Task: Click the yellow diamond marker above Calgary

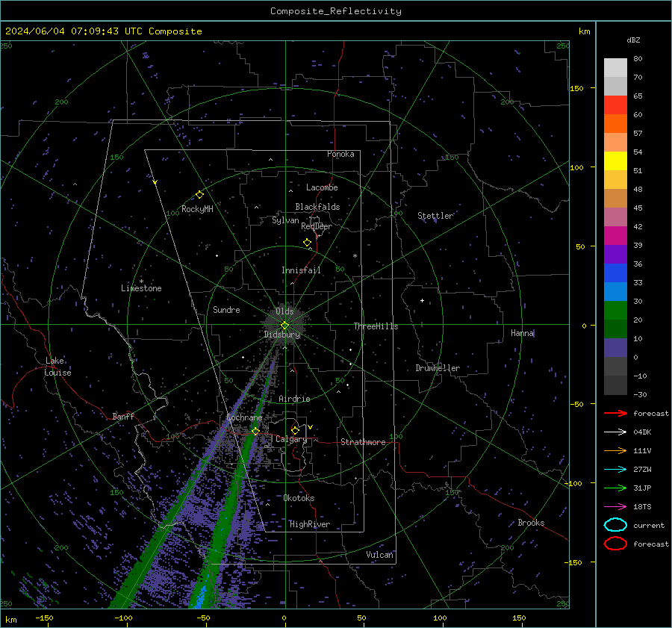Action: (295, 430)
